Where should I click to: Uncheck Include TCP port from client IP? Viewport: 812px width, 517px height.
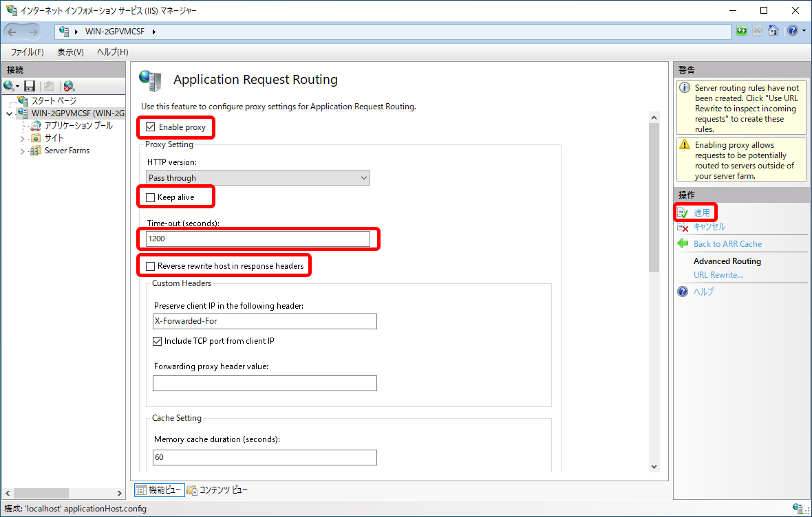[x=158, y=341]
